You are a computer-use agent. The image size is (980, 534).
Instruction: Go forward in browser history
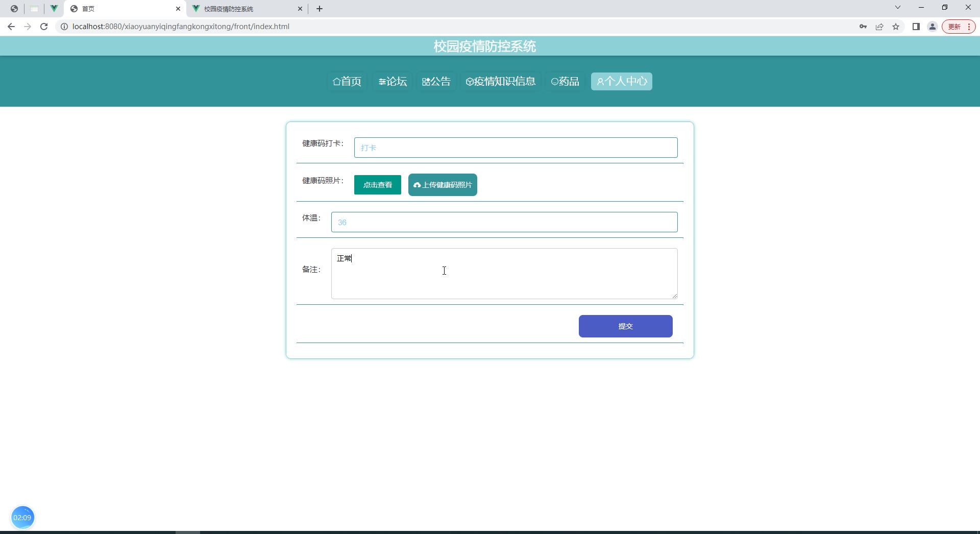pos(28,27)
